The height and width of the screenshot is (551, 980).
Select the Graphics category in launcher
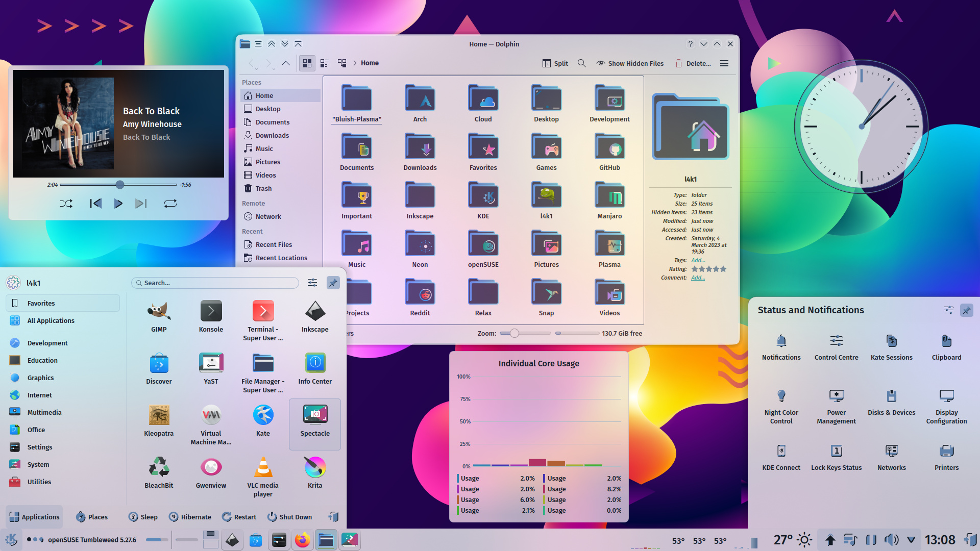[63, 378]
